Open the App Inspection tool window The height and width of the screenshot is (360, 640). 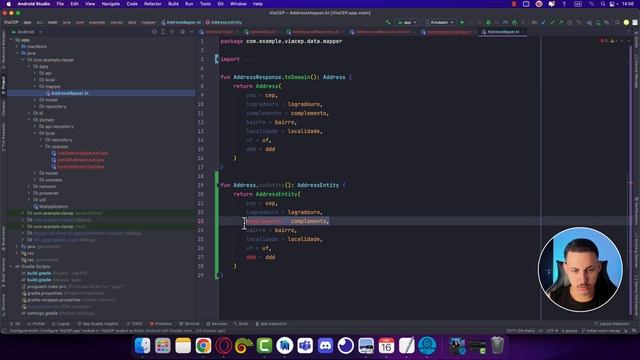[x=271, y=324]
